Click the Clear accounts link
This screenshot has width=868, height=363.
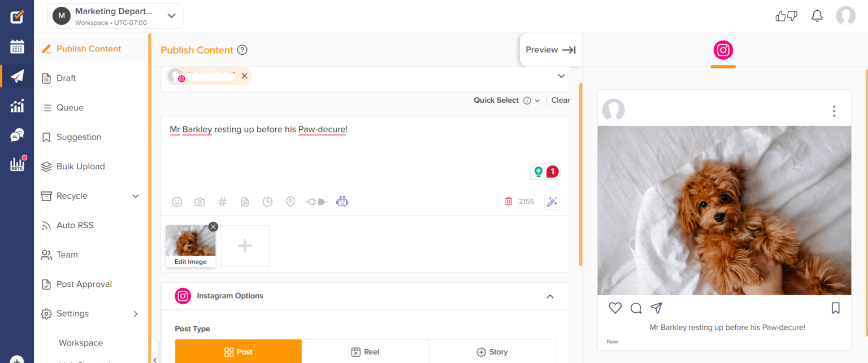(x=561, y=100)
